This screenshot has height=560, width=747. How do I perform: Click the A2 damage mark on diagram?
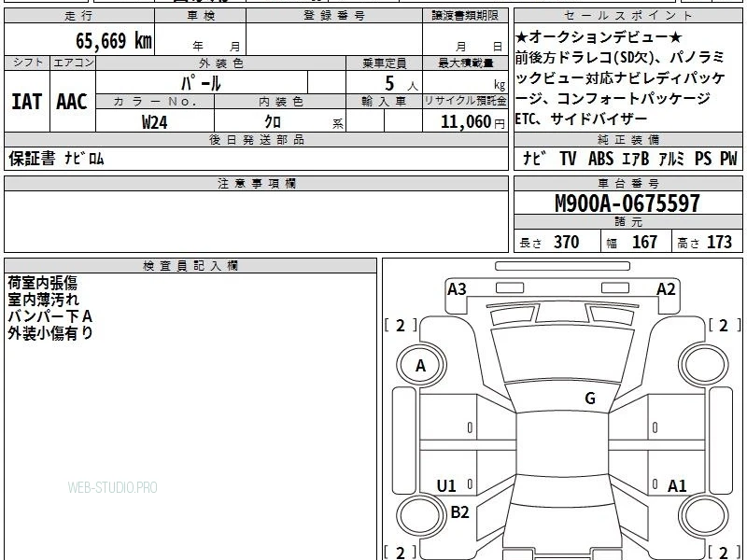tap(666, 289)
